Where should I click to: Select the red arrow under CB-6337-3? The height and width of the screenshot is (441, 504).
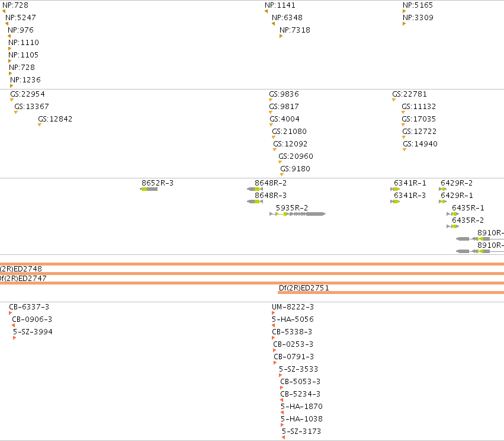[x=10, y=313]
